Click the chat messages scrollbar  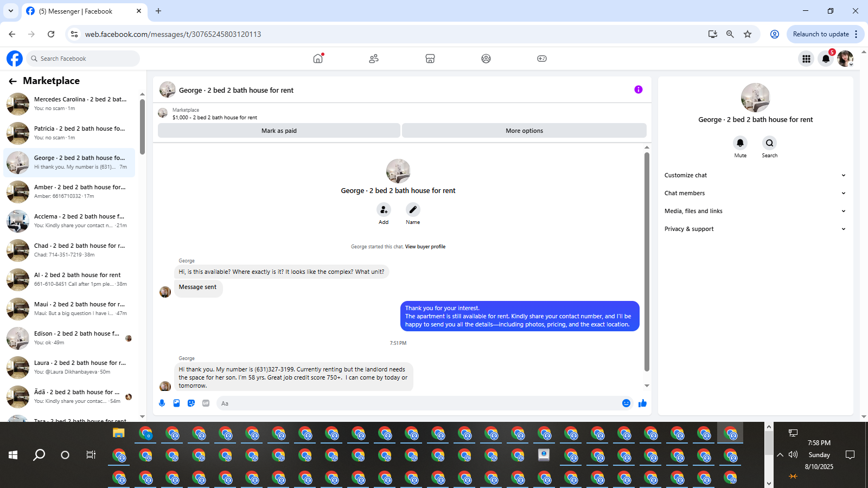[647, 262]
